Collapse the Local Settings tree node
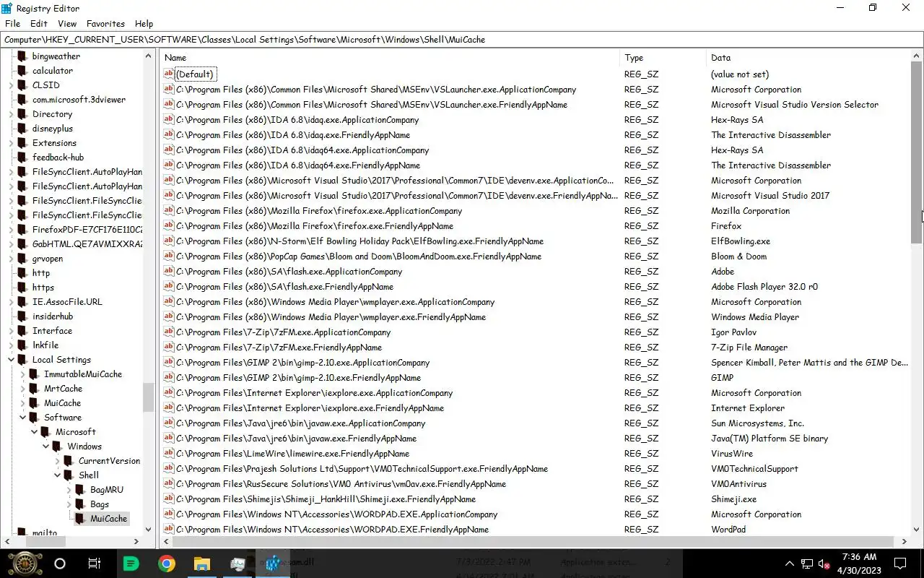 [x=11, y=360]
